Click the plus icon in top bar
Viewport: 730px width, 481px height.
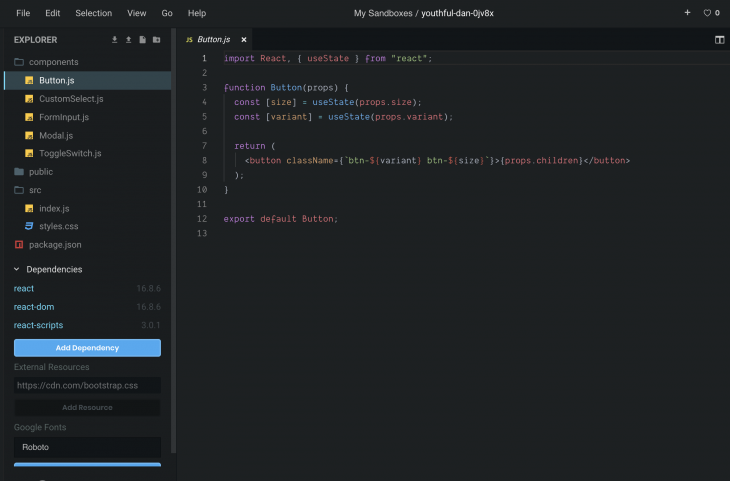coord(687,13)
